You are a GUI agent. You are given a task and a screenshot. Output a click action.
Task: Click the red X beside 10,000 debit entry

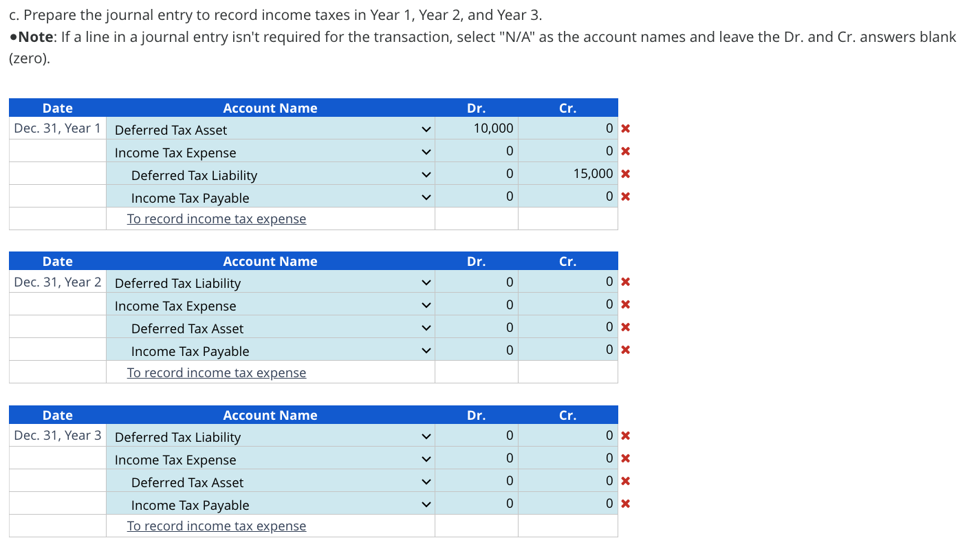[x=625, y=128]
